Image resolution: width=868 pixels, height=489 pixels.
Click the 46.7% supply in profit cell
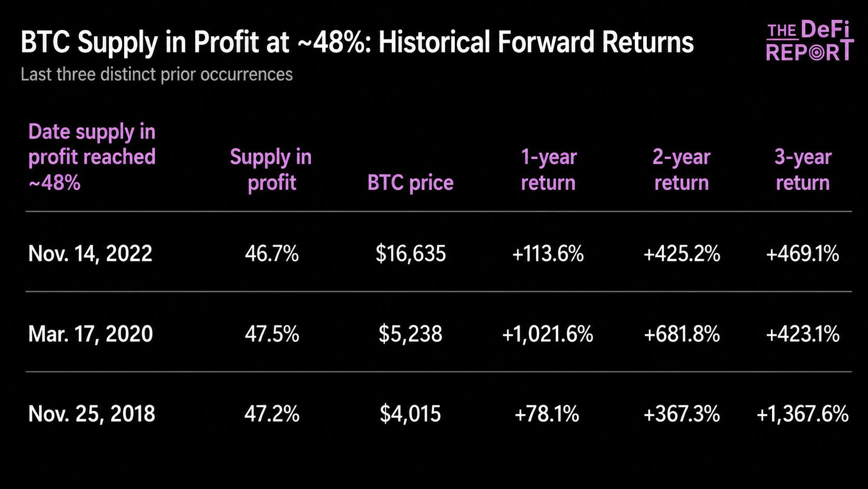pyautogui.click(x=272, y=254)
